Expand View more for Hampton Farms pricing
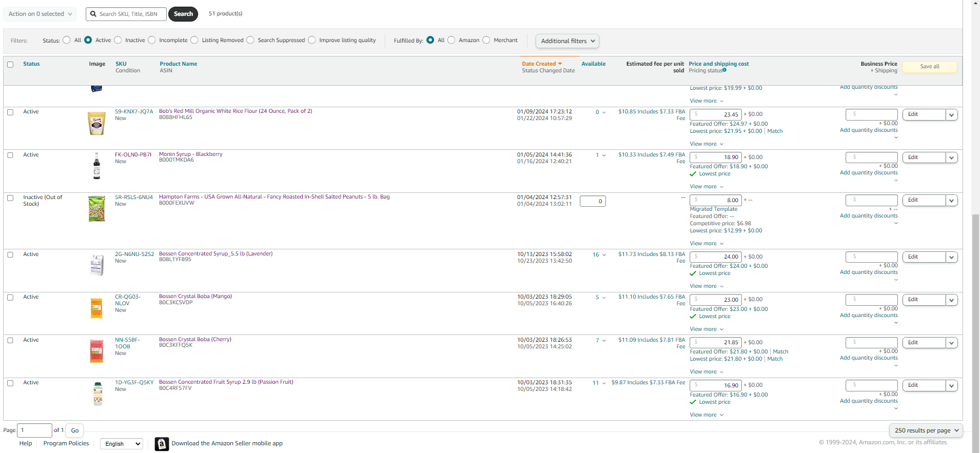The height and width of the screenshot is (453, 980). [x=707, y=244]
